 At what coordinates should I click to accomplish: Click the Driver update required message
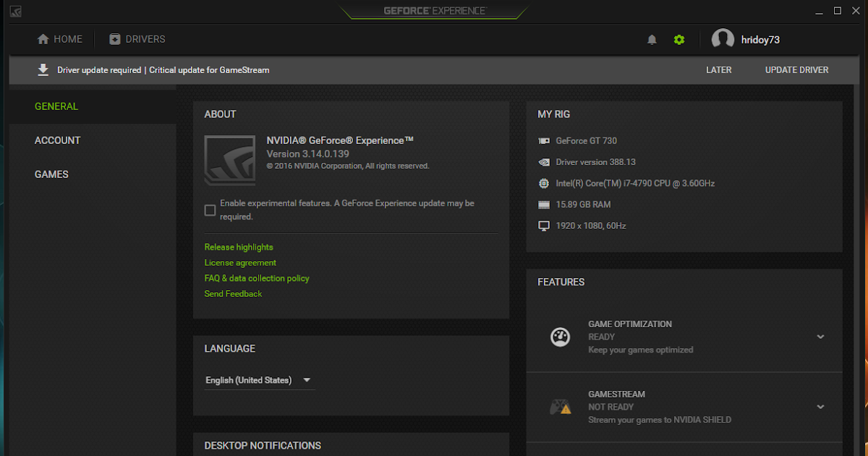pos(163,70)
